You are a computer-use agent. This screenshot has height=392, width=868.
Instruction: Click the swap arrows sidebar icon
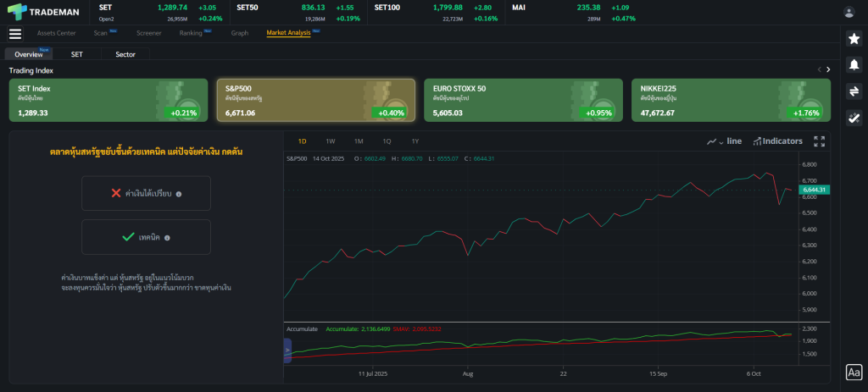click(854, 91)
